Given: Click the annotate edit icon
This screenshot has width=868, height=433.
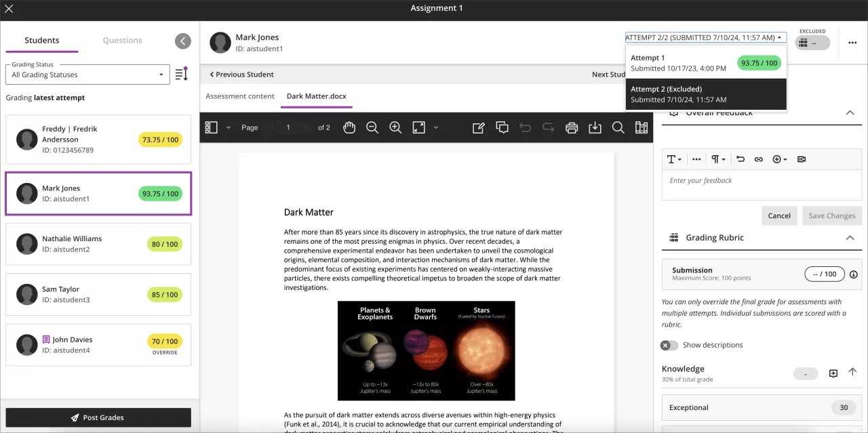Looking at the screenshot, I should tap(479, 127).
